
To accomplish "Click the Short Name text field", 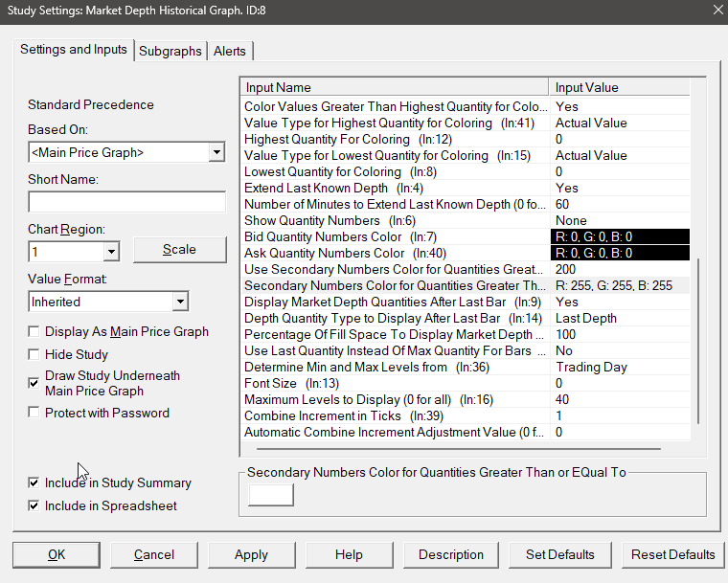I will [x=126, y=202].
